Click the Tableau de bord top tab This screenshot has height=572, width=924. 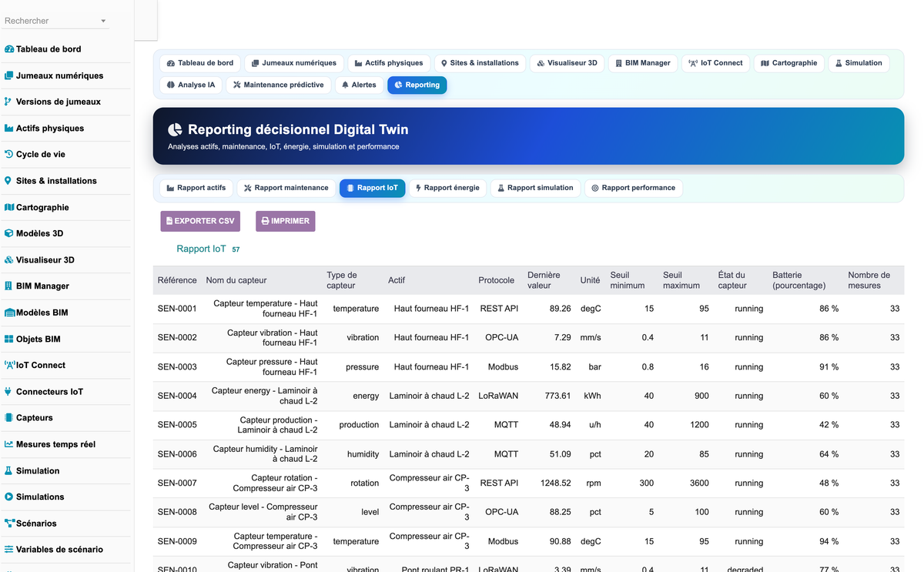point(200,63)
